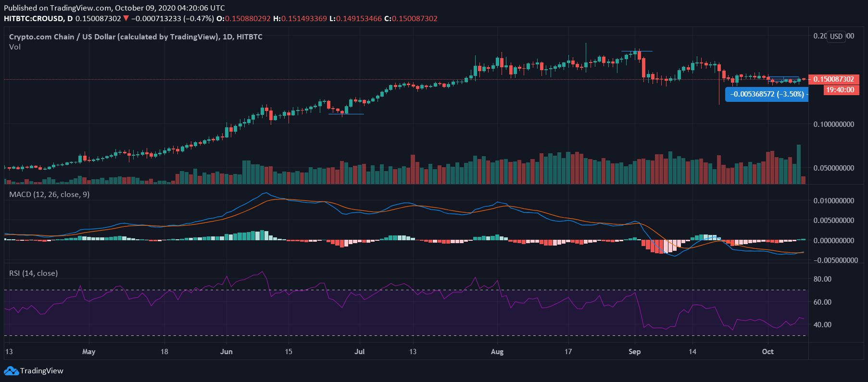
Task: Click the countdown timer 19:40:00
Action: [841, 90]
